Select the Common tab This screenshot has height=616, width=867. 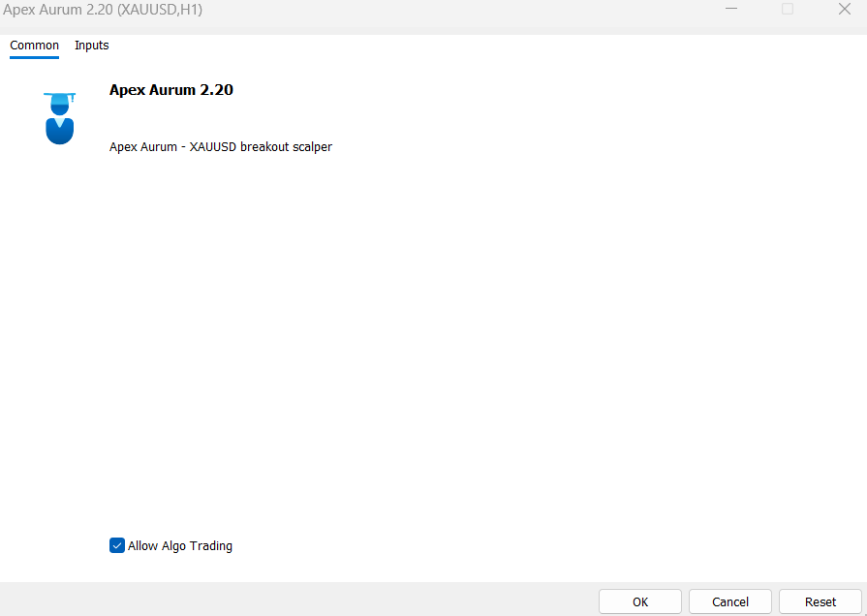pos(34,46)
